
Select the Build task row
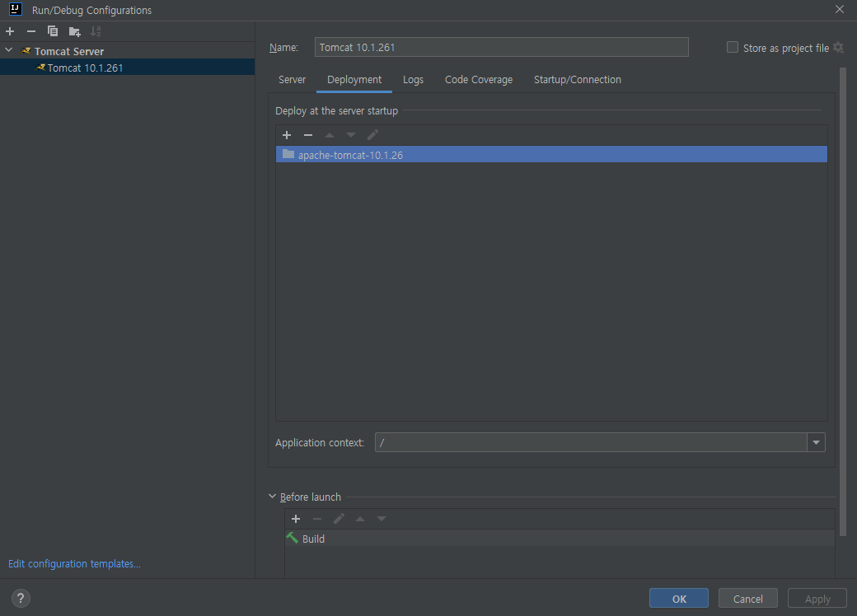pyautogui.click(x=560, y=539)
